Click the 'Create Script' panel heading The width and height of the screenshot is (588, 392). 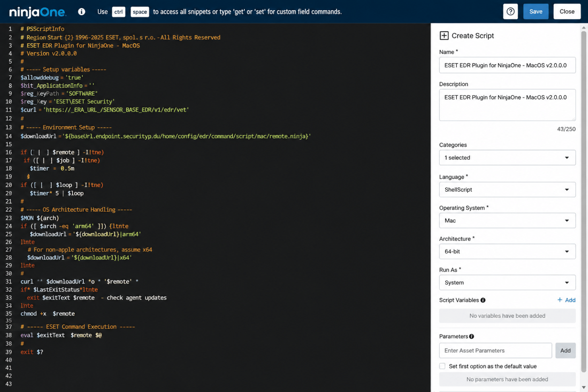pos(473,36)
